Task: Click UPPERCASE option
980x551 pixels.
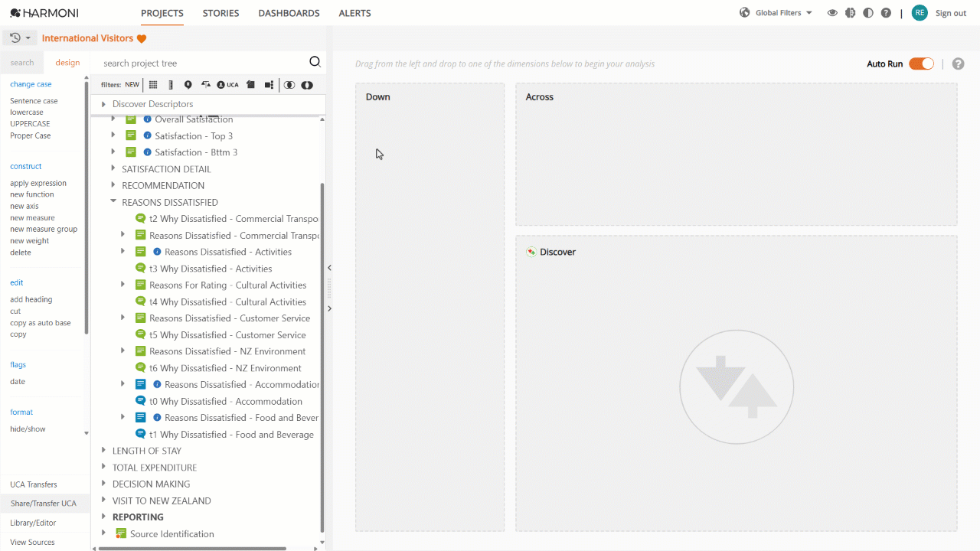Action: coord(30,124)
